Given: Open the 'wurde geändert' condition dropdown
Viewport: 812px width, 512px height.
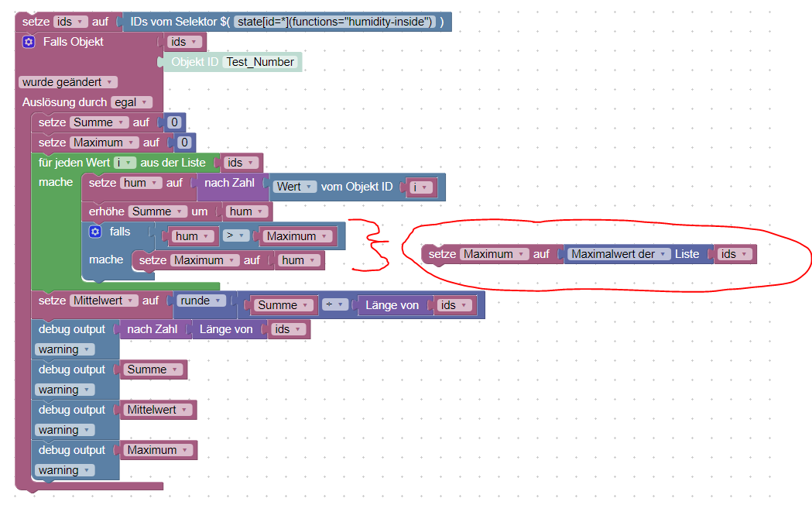Looking at the screenshot, I should (x=68, y=82).
